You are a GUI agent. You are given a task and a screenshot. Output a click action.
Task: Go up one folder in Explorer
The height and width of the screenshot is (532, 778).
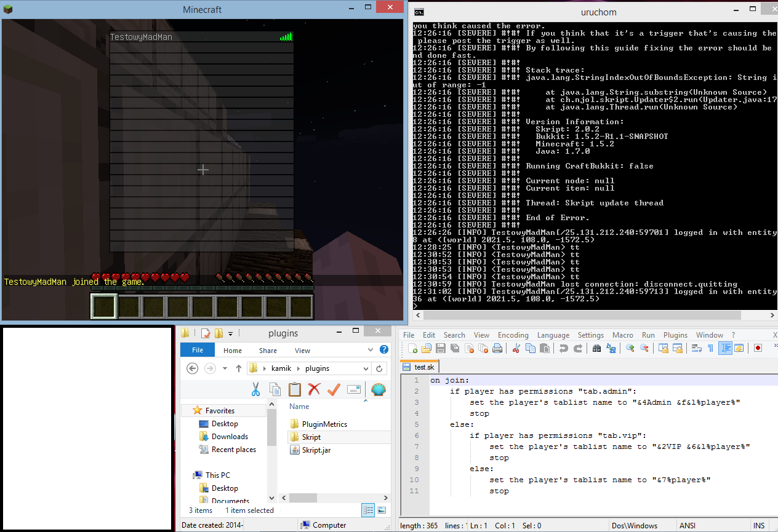pyautogui.click(x=239, y=368)
